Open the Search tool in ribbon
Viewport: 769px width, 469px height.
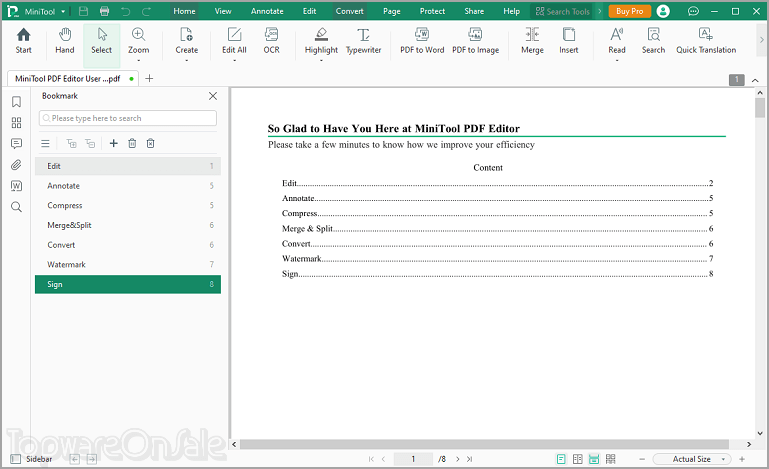(653, 41)
